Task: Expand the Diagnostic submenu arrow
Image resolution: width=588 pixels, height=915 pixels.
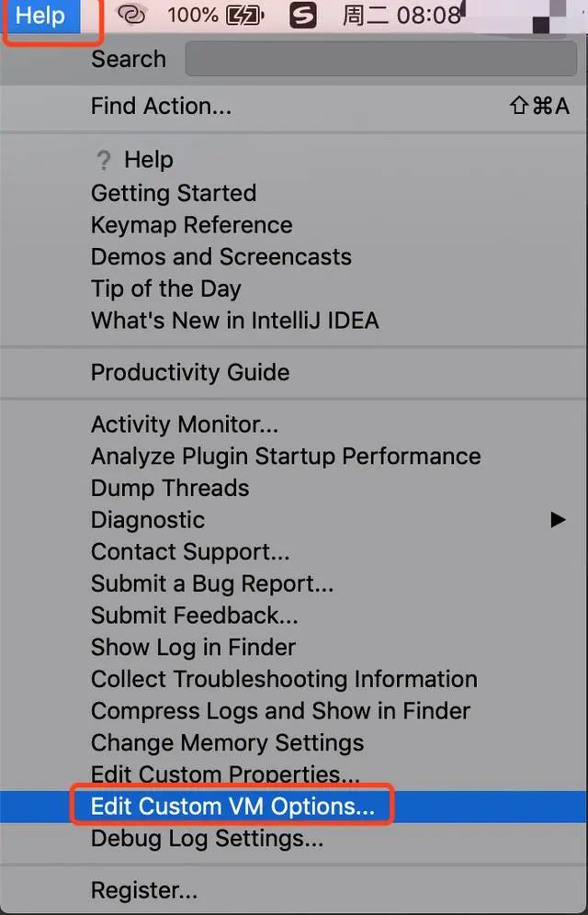Action: click(x=558, y=520)
